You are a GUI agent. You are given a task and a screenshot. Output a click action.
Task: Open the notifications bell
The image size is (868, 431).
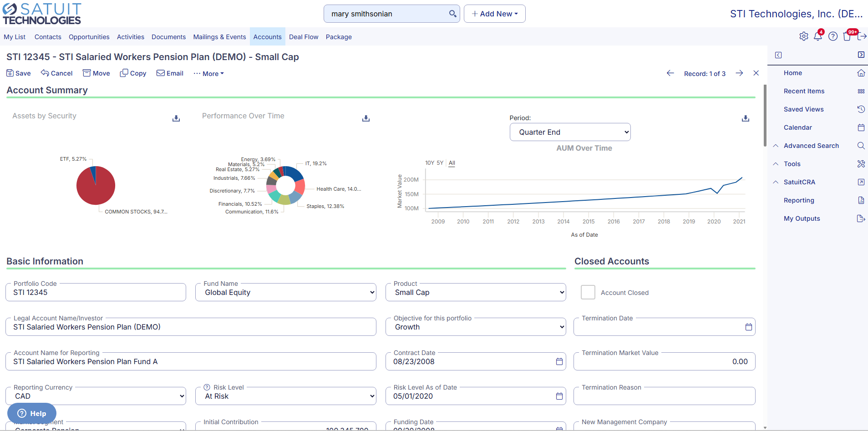click(x=818, y=36)
